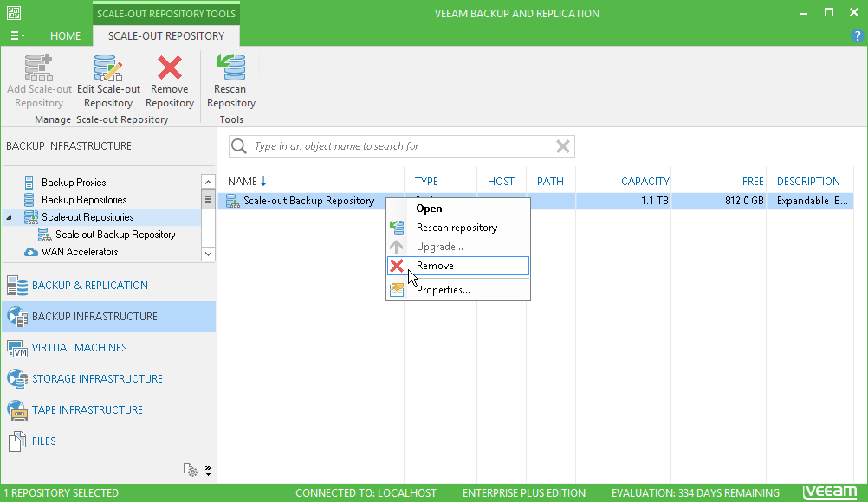Click the Expandable description cell

(x=812, y=201)
